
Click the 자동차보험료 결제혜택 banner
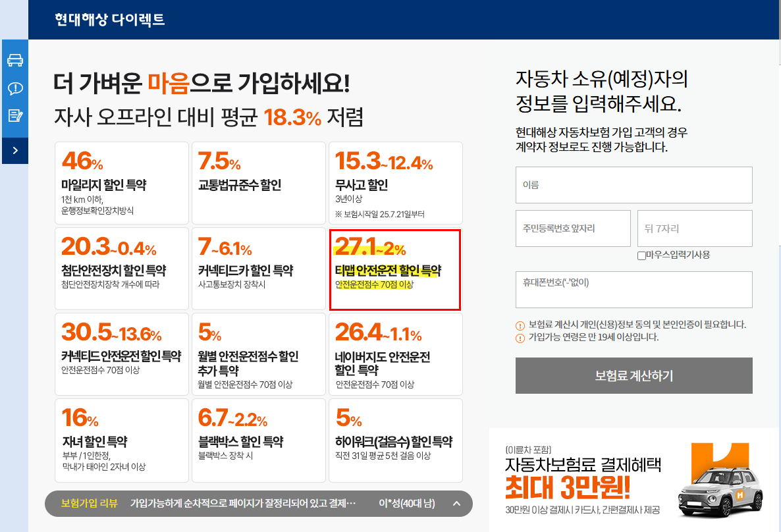(633, 480)
